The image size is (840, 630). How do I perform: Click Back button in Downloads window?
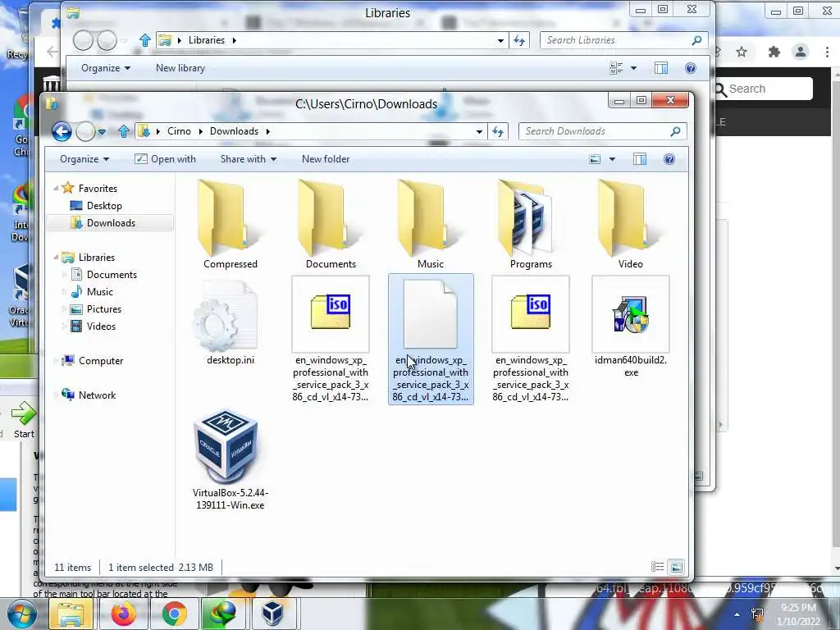point(62,131)
